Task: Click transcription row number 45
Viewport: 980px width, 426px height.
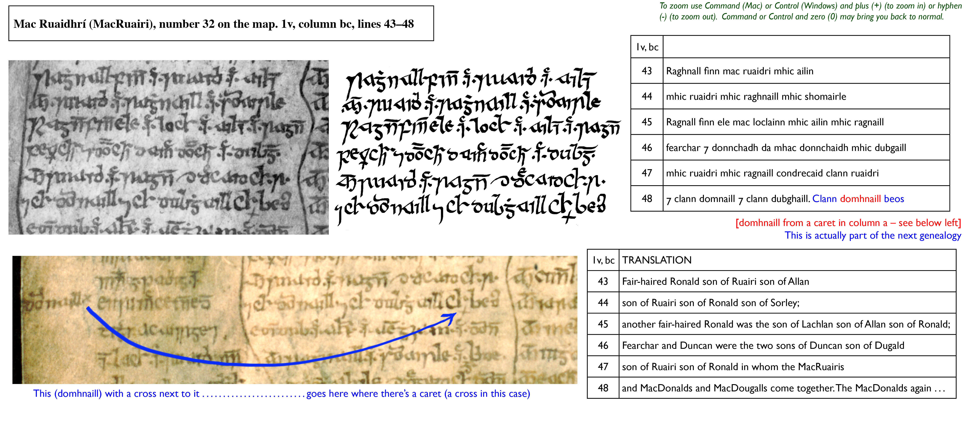Action: click(x=647, y=122)
